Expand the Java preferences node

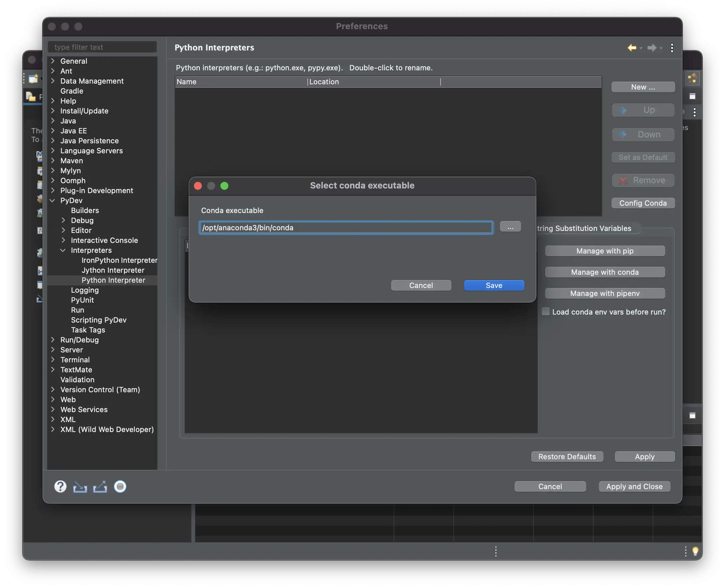point(52,121)
